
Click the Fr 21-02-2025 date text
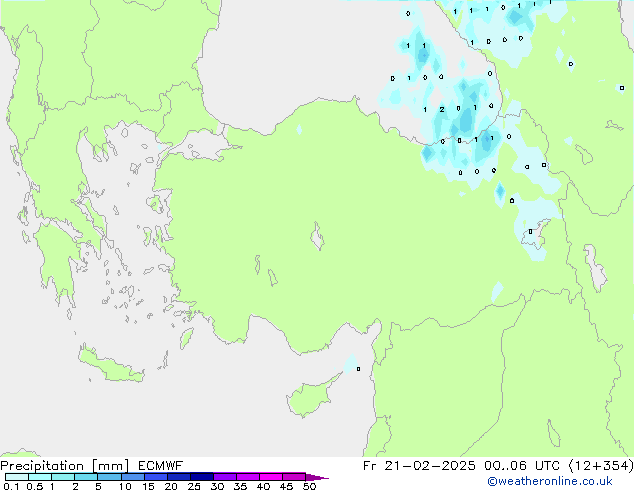[x=419, y=466]
